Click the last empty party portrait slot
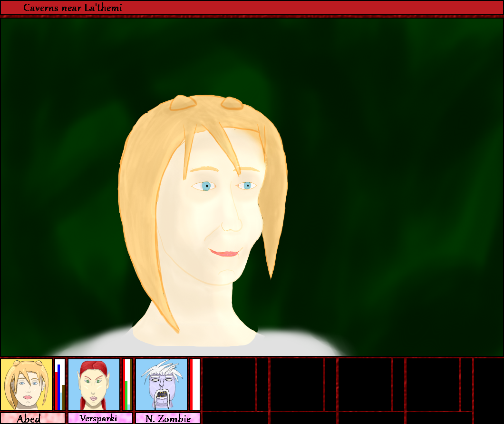 [432, 385]
